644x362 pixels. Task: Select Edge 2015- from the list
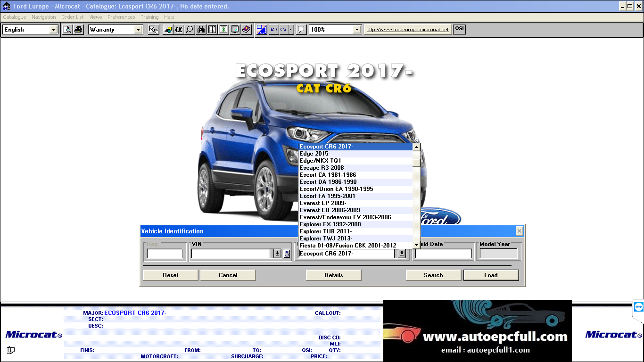[355, 154]
